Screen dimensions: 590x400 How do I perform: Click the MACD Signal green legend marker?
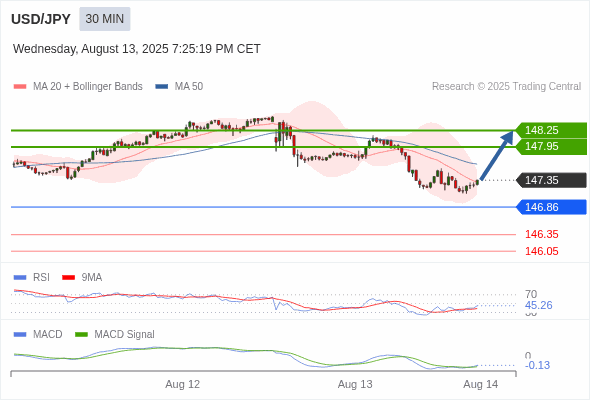(x=81, y=335)
